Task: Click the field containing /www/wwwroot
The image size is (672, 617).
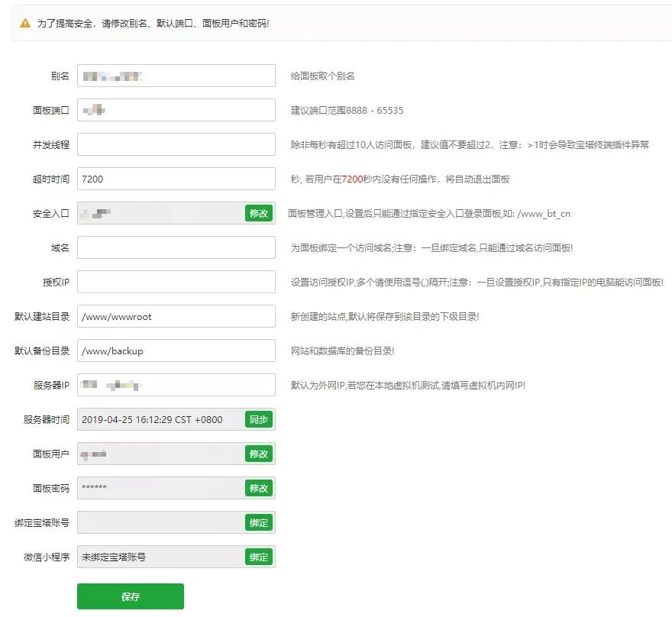Action: coord(176,316)
